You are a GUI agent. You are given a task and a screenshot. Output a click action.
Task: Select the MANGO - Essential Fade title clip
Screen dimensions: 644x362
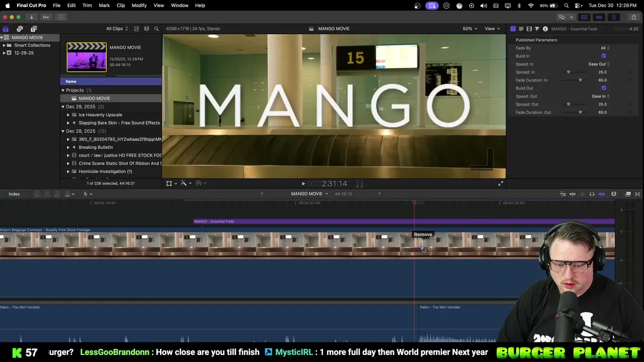point(404,221)
